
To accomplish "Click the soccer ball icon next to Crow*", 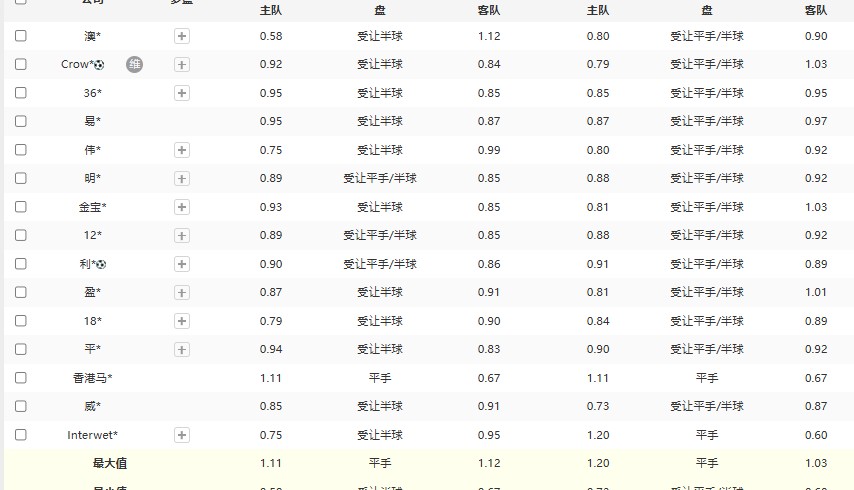I will pos(99,65).
